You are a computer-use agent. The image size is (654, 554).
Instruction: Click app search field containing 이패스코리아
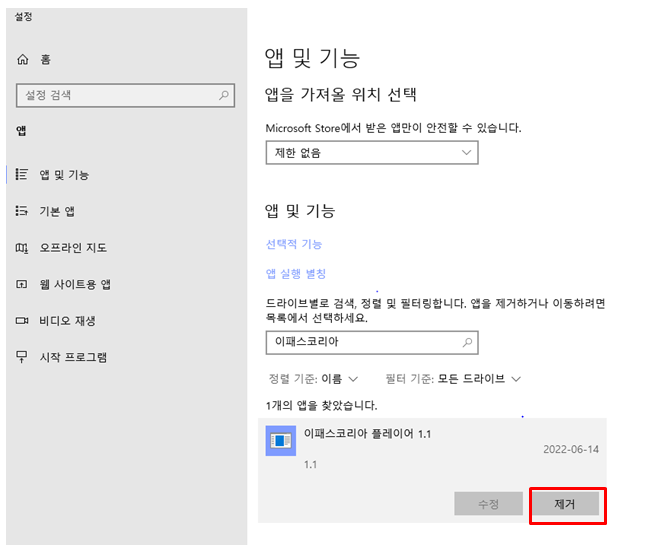(372, 342)
